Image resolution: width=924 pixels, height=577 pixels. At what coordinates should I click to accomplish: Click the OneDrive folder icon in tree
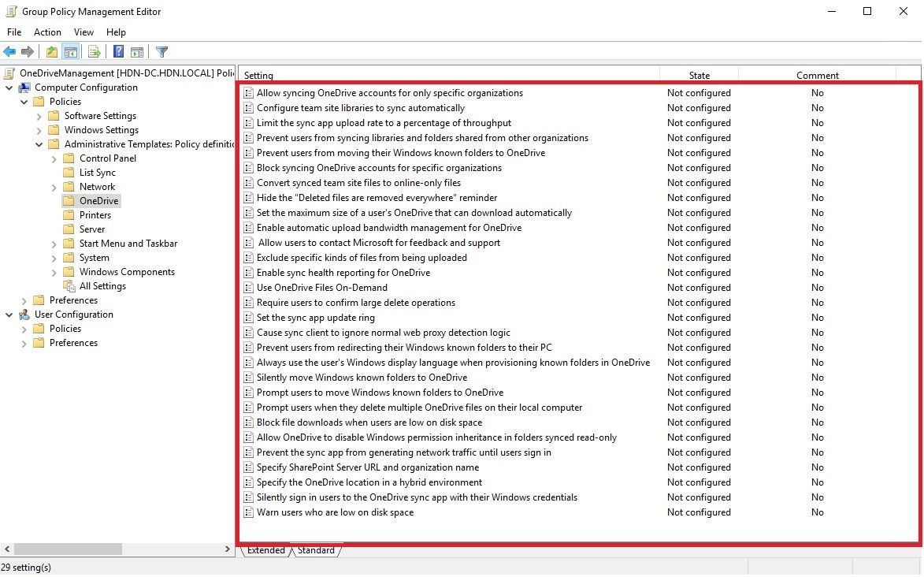pyautogui.click(x=69, y=200)
